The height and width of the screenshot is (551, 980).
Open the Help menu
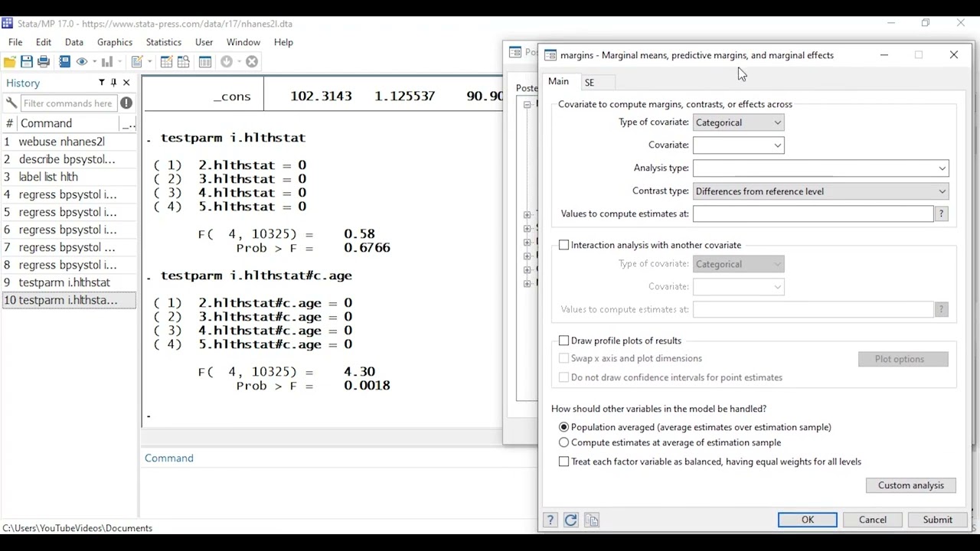(283, 42)
